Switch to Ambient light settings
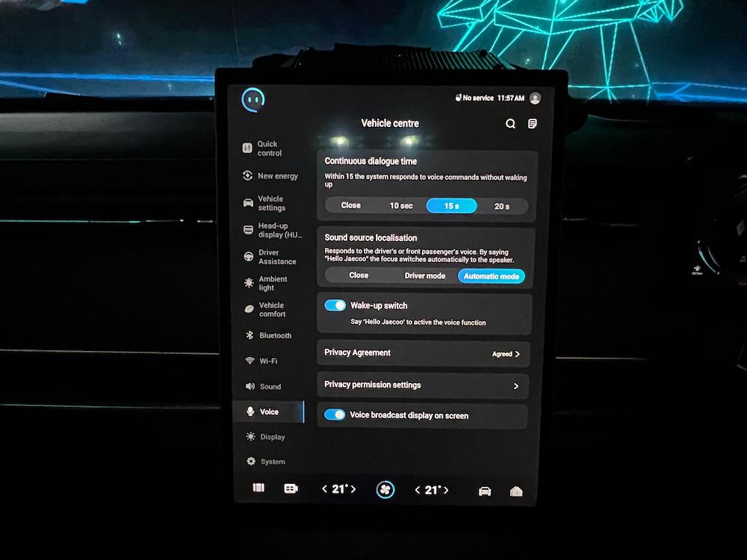 click(x=272, y=283)
